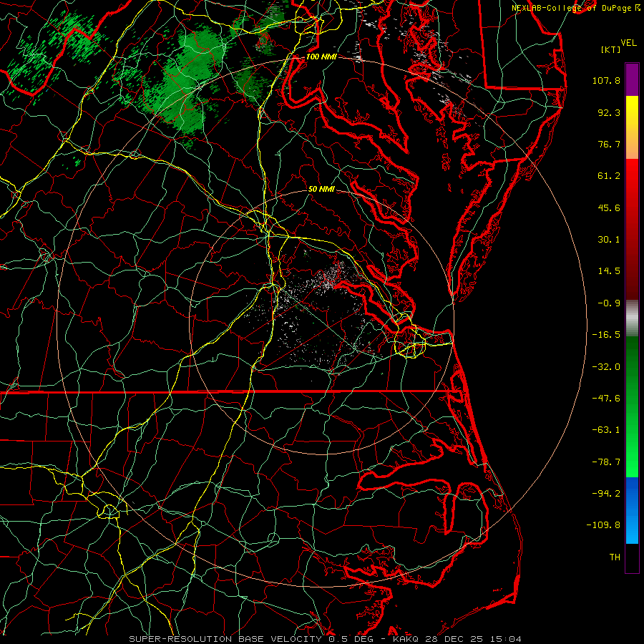Click the -94.2 velocity scale value
Image resolution: width=644 pixels, height=644 pixels.
pyautogui.click(x=606, y=494)
